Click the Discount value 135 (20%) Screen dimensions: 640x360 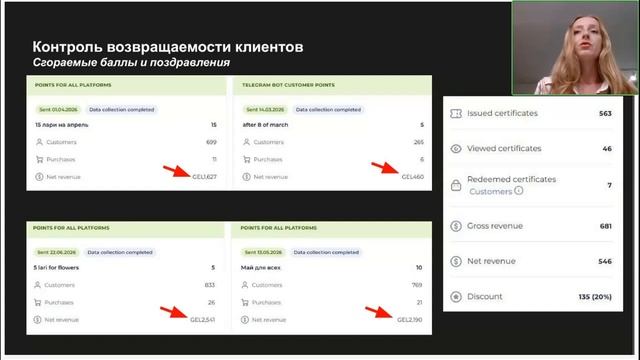click(595, 297)
